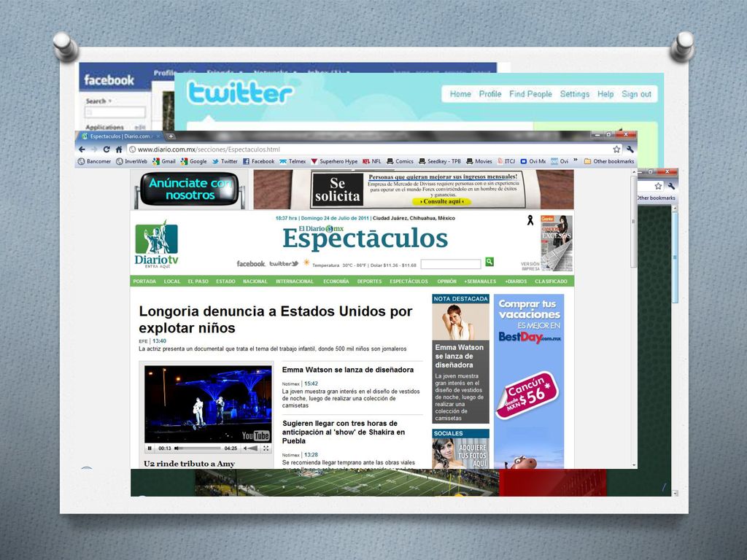Image resolution: width=747 pixels, height=560 pixels.
Task: Open Shakira show en Puebla article headline
Action: (344, 432)
